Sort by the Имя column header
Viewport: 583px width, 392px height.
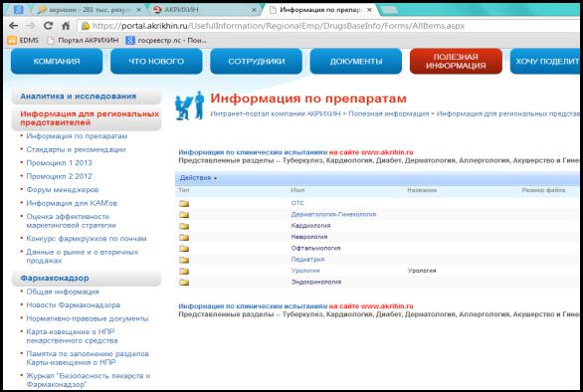pos(297,190)
